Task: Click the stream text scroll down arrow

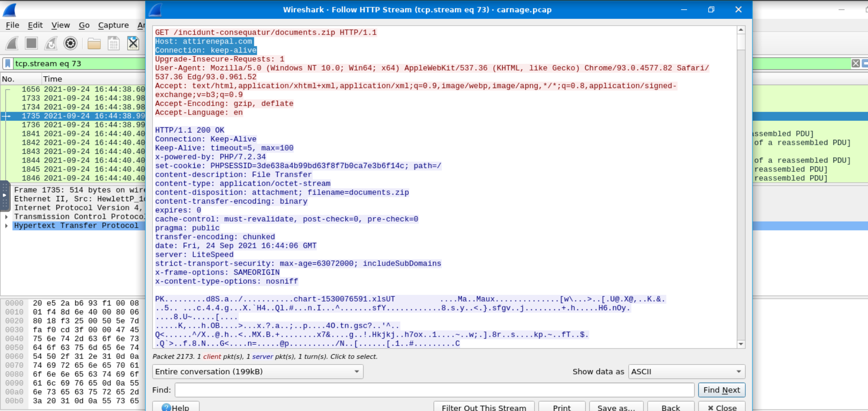Action: (741, 344)
